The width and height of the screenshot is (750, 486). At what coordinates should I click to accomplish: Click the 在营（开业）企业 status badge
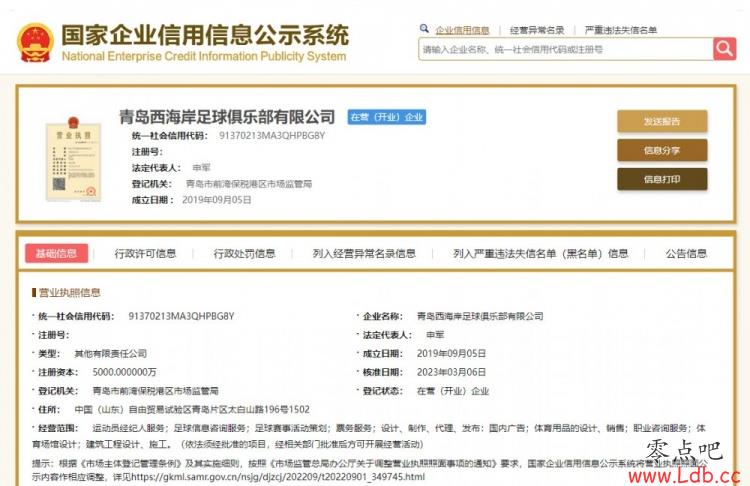point(386,117)
